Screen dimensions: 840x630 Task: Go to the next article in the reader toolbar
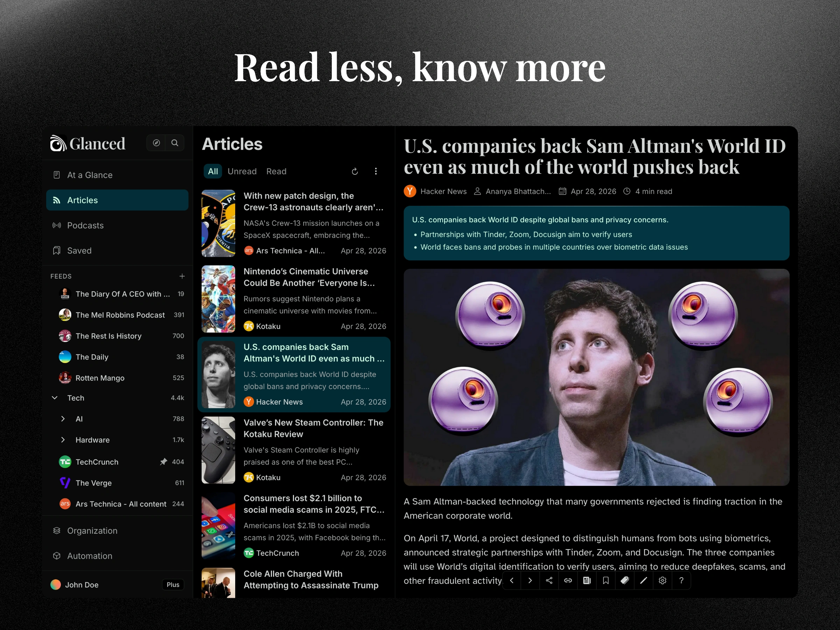pyautogui.click(x=530, y=580)
